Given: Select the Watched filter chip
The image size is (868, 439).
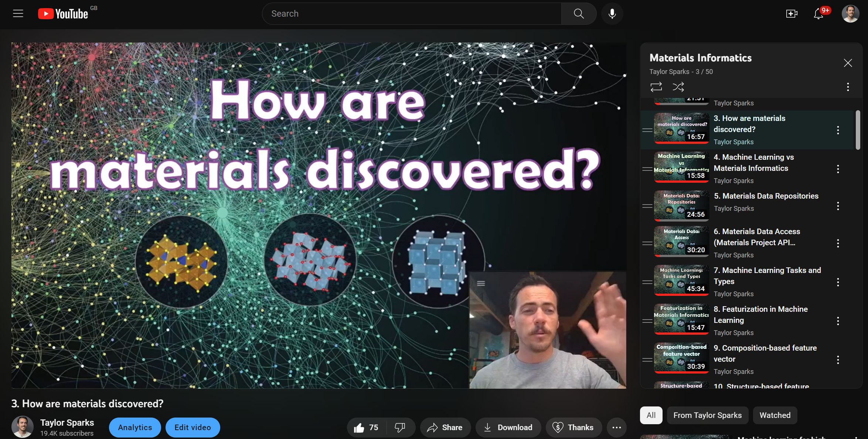Looking at the screenshot, I should point(775,415).
